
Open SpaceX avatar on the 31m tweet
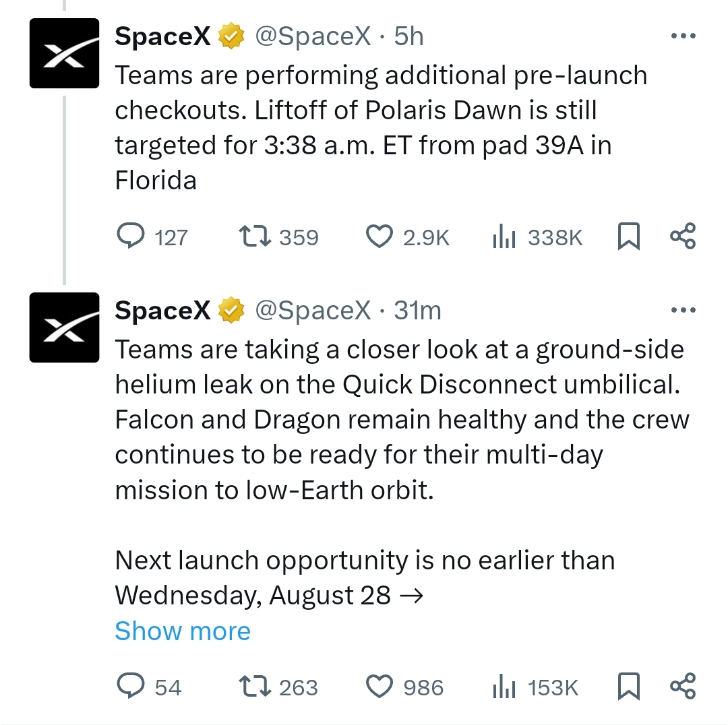click(64, 327)
